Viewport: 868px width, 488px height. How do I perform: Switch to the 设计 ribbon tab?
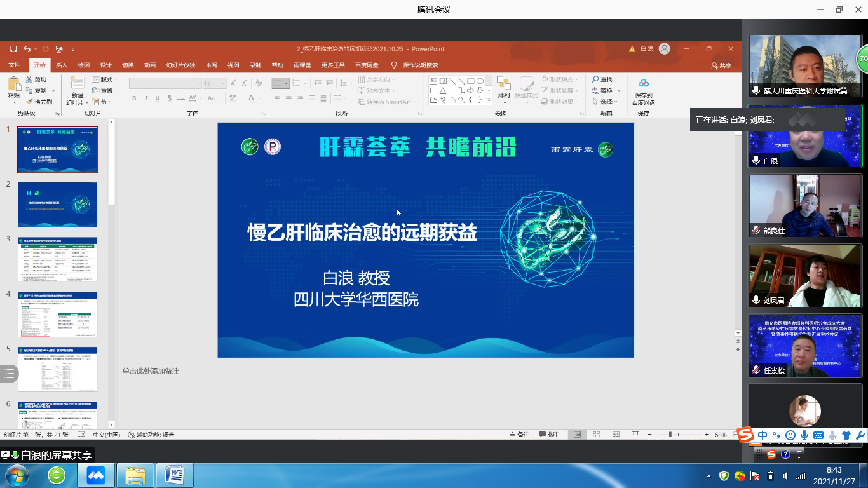coord(105,65)
